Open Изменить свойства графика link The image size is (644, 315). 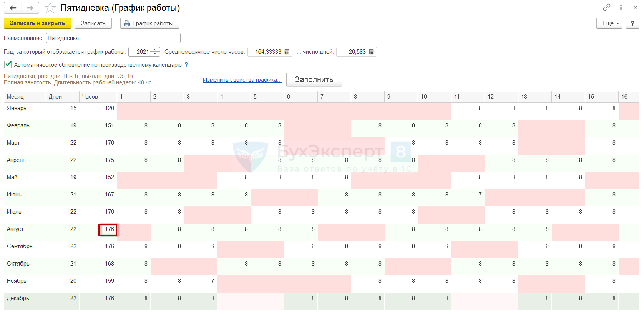(x=242, y=80)
